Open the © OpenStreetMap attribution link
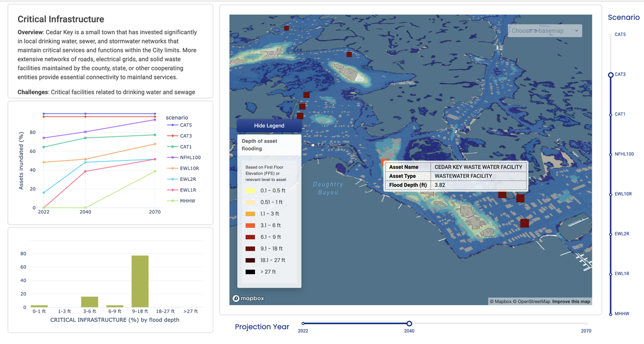644x344 pixels. [531, 301]
